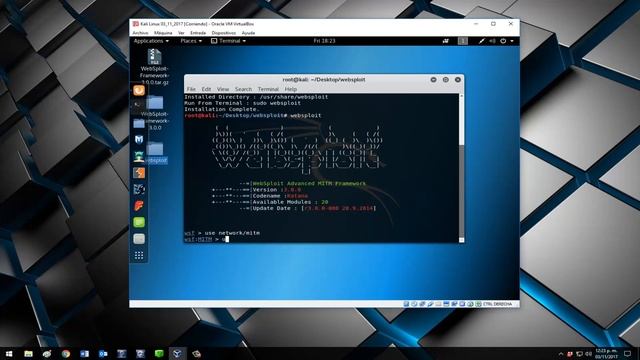Close the root@kali terminal window
The image size is (640, 360).
click(x=458, y=80)
